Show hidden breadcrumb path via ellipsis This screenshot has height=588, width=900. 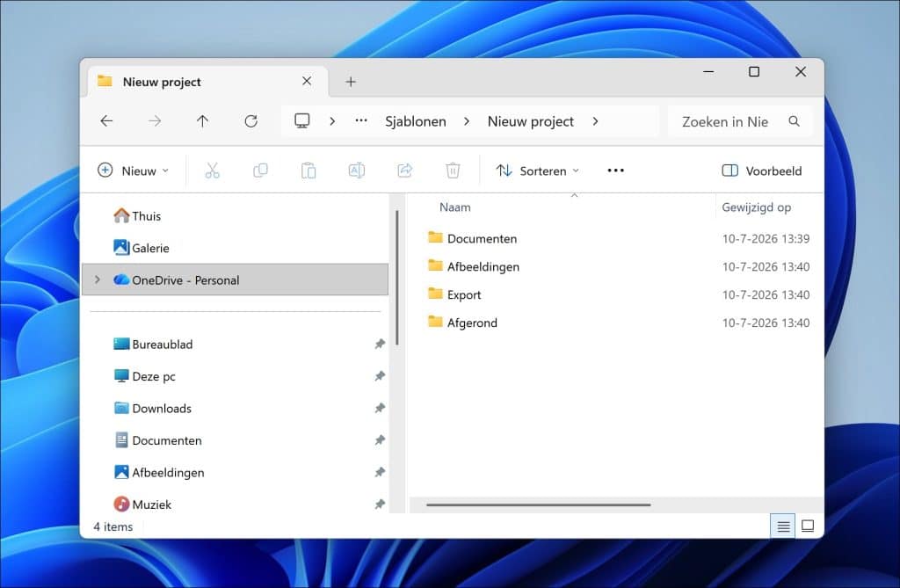pos(361,120)
